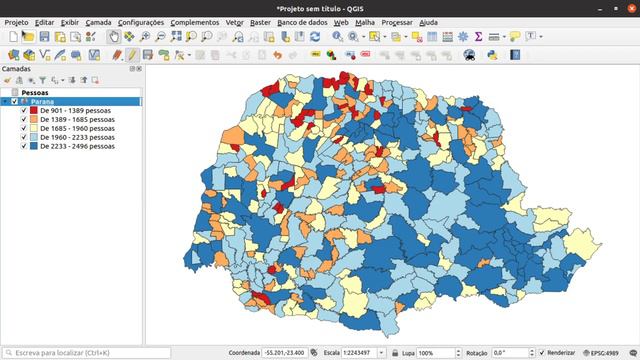Open the vertex tool dropdown arrow
Image resolution: width=640 pixels, height=360 pixels.
(x=189, y=55)
